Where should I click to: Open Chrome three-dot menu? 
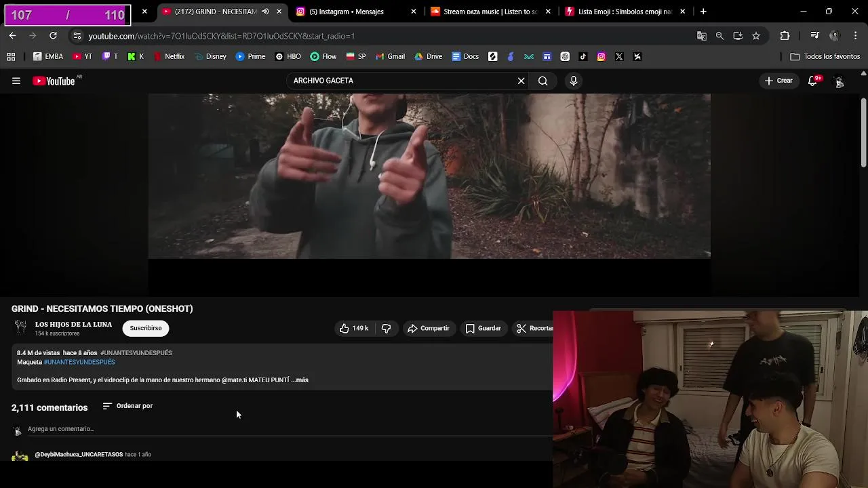click(x=855, y=36)
